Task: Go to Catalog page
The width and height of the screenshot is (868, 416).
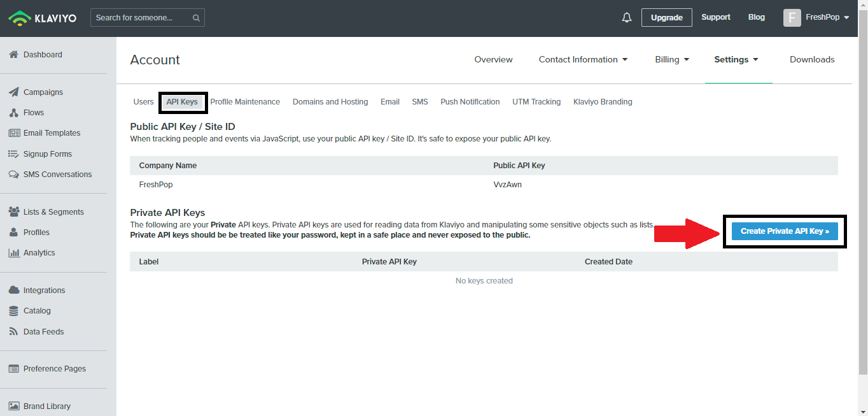Action: pyautogui.click(x=37, y=311)
